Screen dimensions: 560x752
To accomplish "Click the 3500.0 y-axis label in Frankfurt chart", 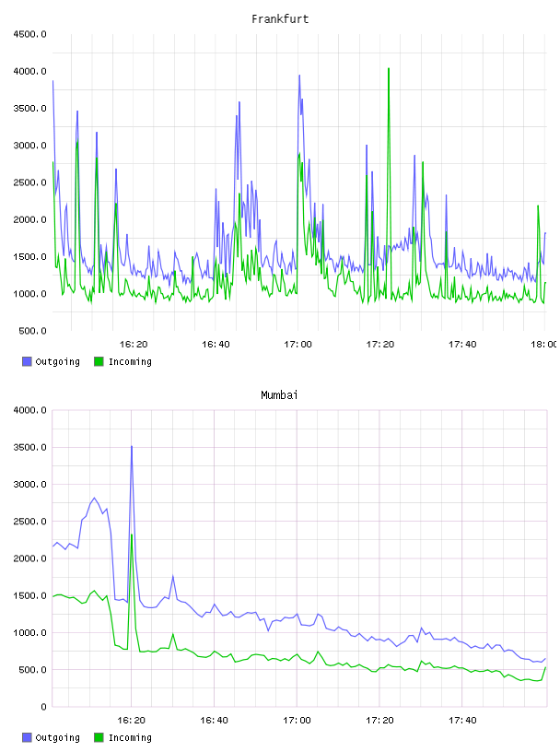I will 29,109.
